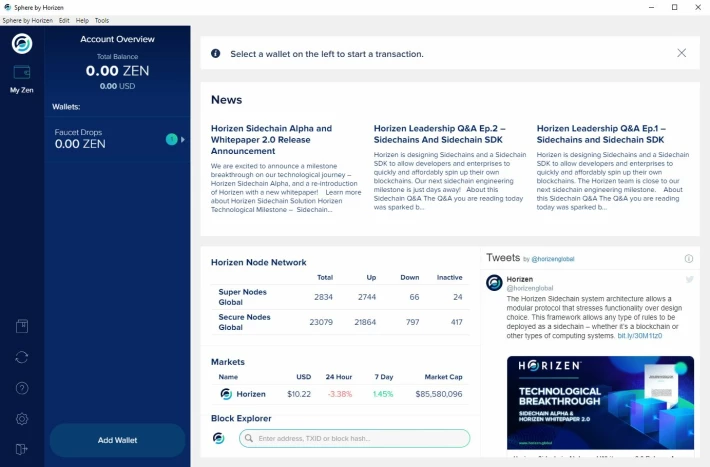This screenshot has height=467, width=710.
Task: Click the Tweets info icon
Action: [x=689, y=259]
